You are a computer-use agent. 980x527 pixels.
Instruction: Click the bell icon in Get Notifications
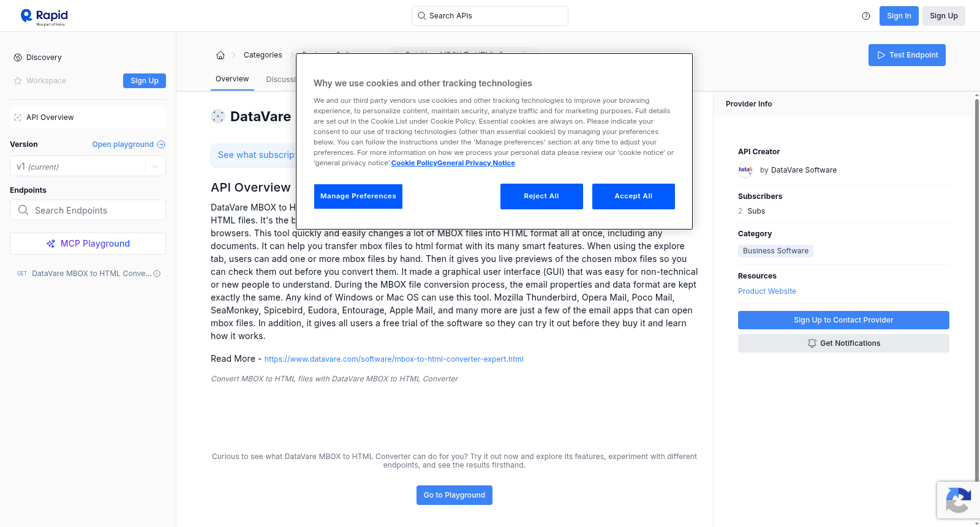(x=812, y=343)
